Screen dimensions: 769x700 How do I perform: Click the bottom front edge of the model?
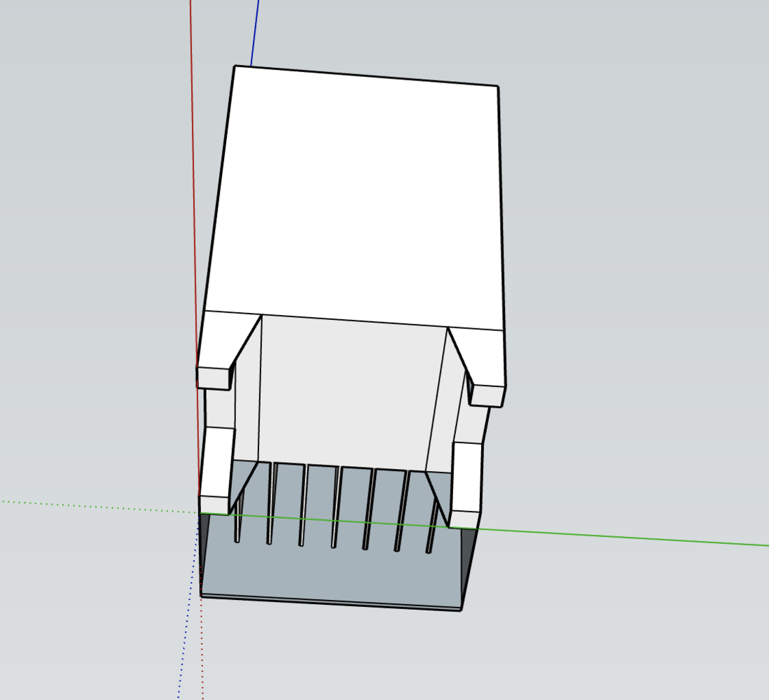click(329, 602)
